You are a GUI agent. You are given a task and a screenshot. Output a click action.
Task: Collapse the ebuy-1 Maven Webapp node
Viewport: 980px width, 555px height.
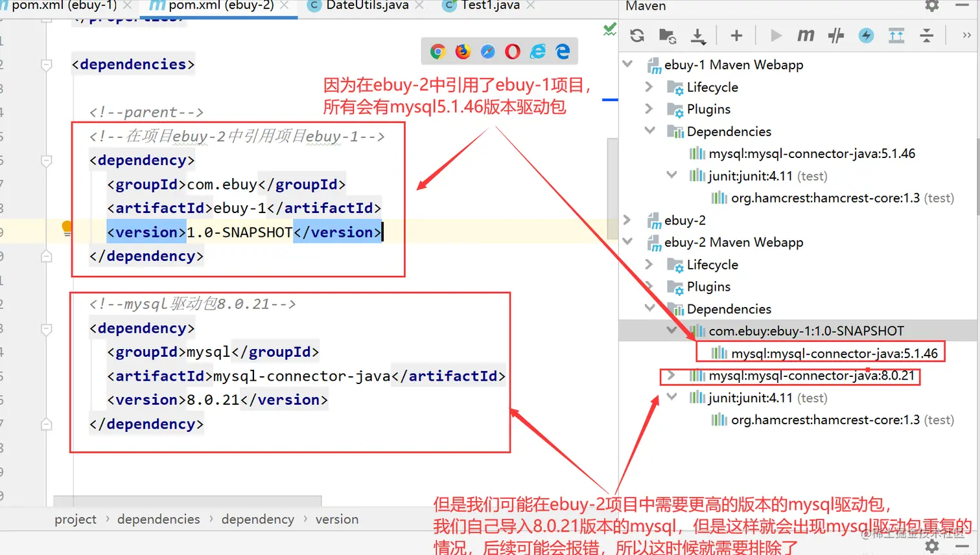click(627, 64)
